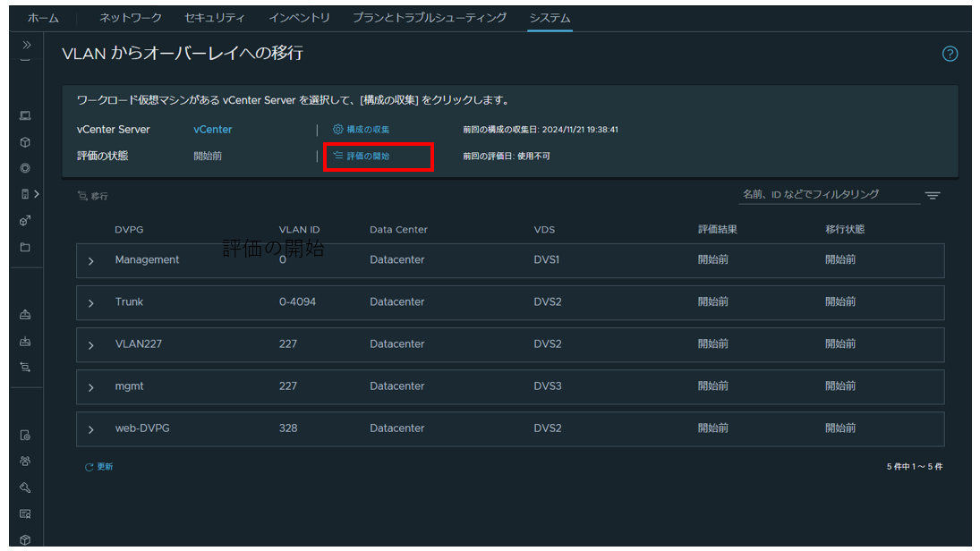This screenshot has height=551, width=980.
Task: Click the 評価の開始 link
Action: tap(368, 157)
